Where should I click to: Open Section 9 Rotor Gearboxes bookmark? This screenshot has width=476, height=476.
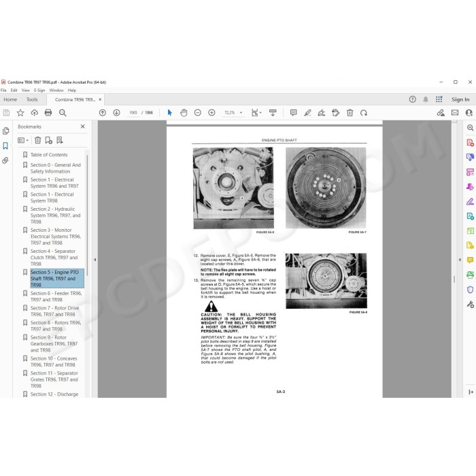54,344
